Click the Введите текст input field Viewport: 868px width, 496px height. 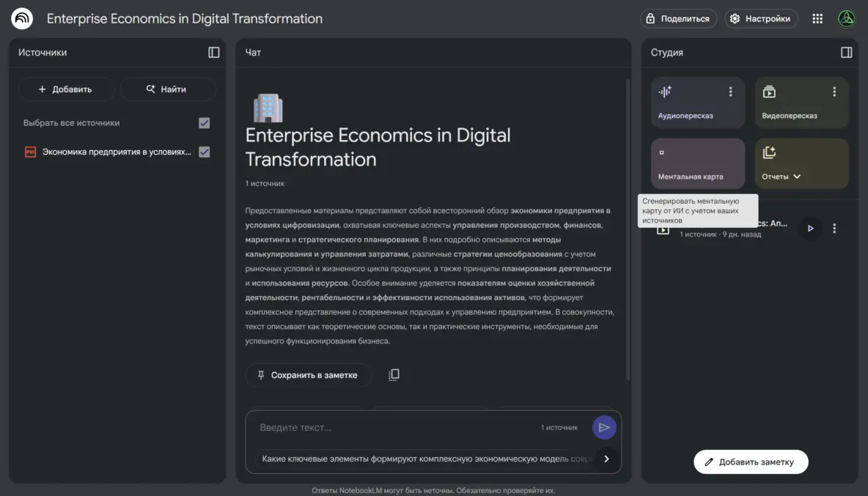(x=396, y=428)
